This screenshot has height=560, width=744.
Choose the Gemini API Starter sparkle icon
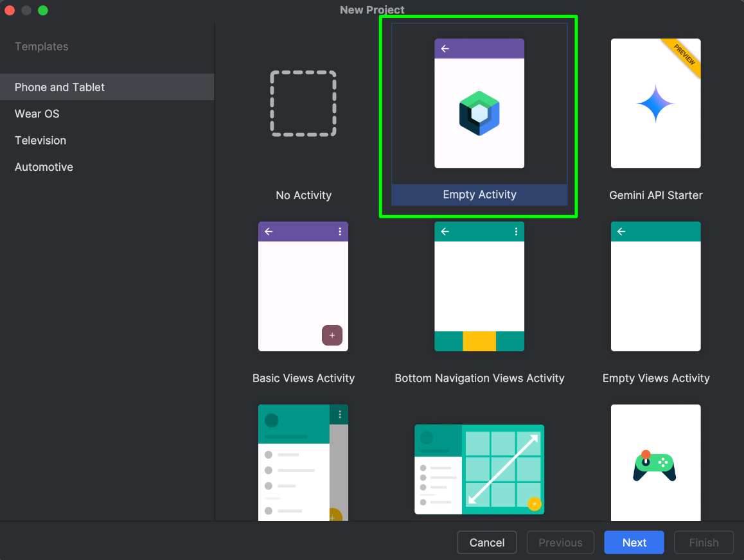[x=655, y=103]
